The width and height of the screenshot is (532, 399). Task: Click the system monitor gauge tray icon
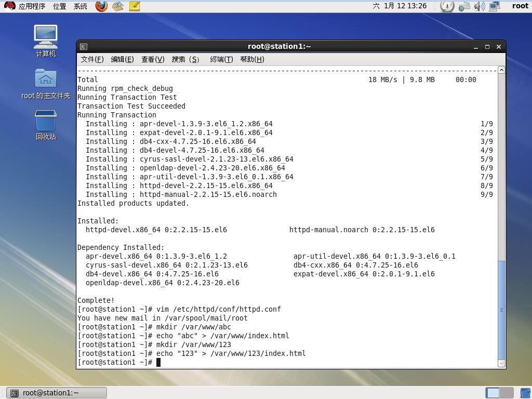coord(447,6)
